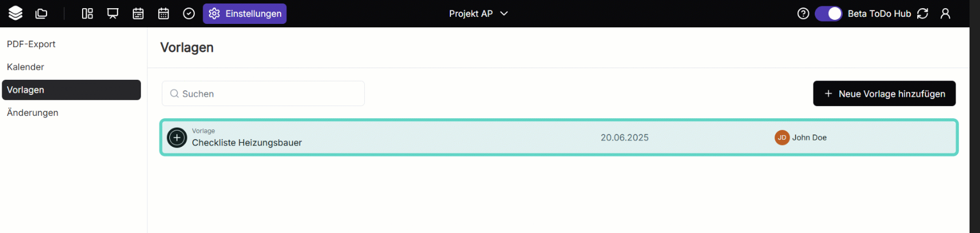Screen dimensions: 980x233
Task: Open the calendar grid view icon
Action: [x=164, y=13]
